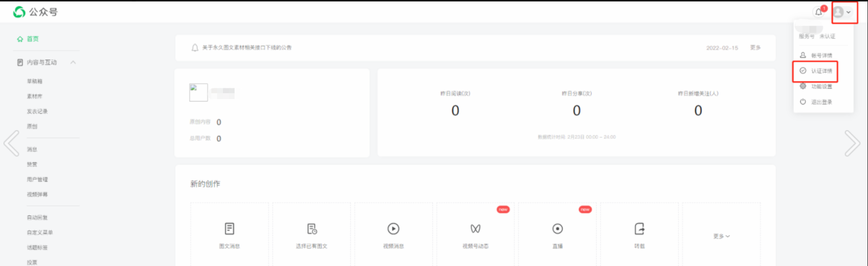The image size is (868, 266).
Task: Open the 视频消息 play icon
Action: coord(393,229)
